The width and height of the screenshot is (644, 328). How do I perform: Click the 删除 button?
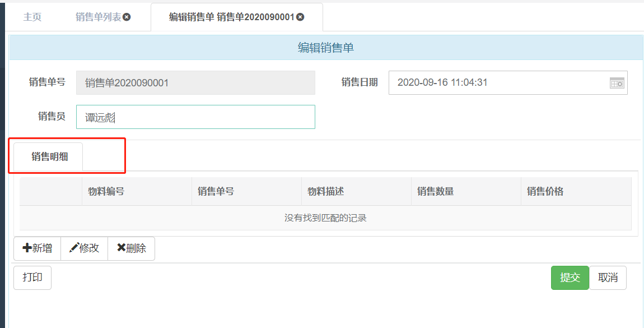point(132,248)
